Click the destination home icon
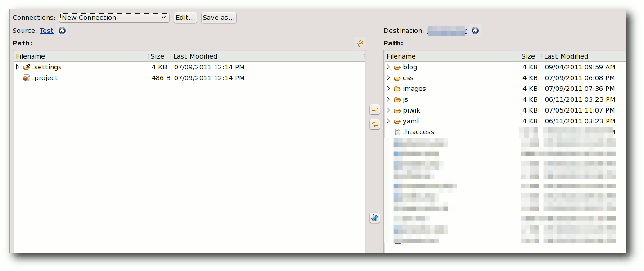644x271 pixels. [x=475, y=31]
